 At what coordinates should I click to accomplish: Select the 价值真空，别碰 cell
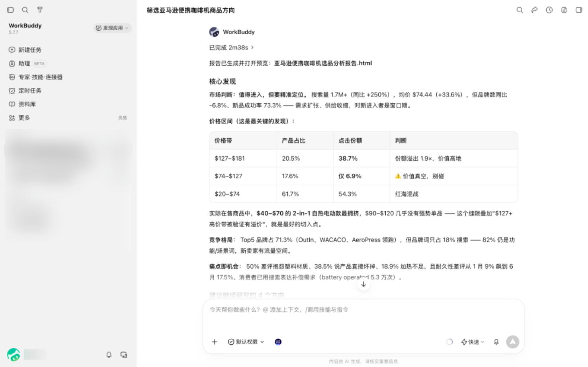454,176
